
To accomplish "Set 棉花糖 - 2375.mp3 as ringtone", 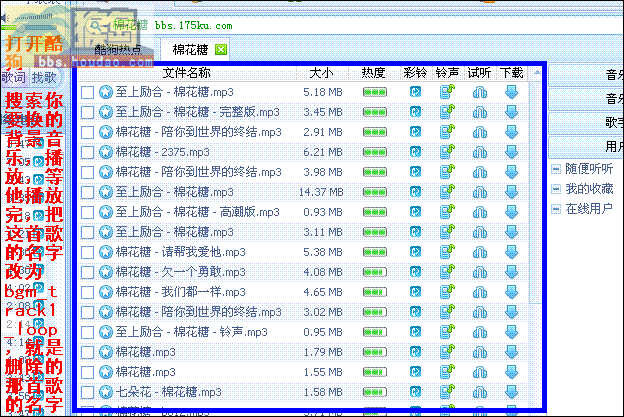I will pos(447,152).
